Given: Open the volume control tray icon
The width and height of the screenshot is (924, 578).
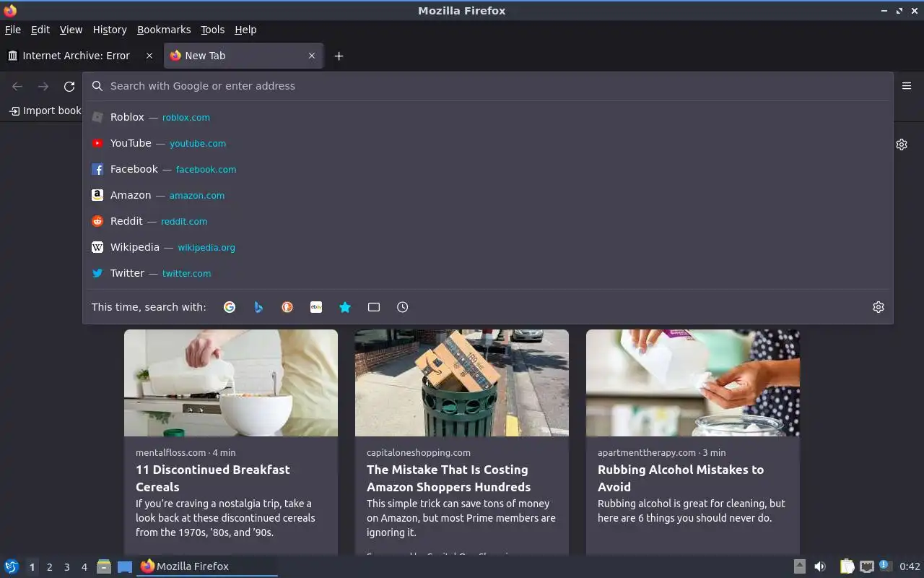Looking at the screenshot, I should pyautogui.click(x=820, y=566).
